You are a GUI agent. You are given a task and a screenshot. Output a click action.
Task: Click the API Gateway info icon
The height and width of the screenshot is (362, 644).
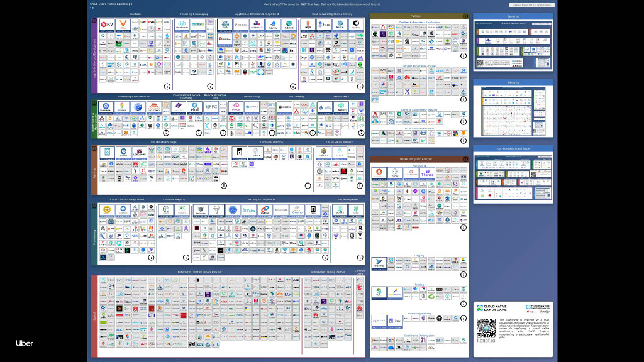pos(313,133)
